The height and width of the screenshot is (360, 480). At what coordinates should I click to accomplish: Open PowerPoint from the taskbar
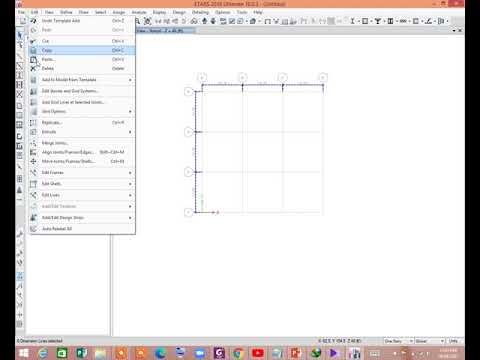(296, 353)
